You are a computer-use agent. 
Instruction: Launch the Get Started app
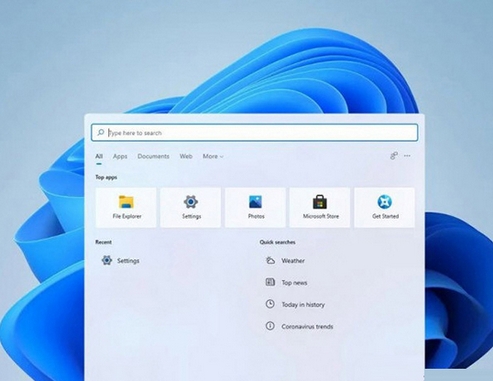tap(385, 207)
